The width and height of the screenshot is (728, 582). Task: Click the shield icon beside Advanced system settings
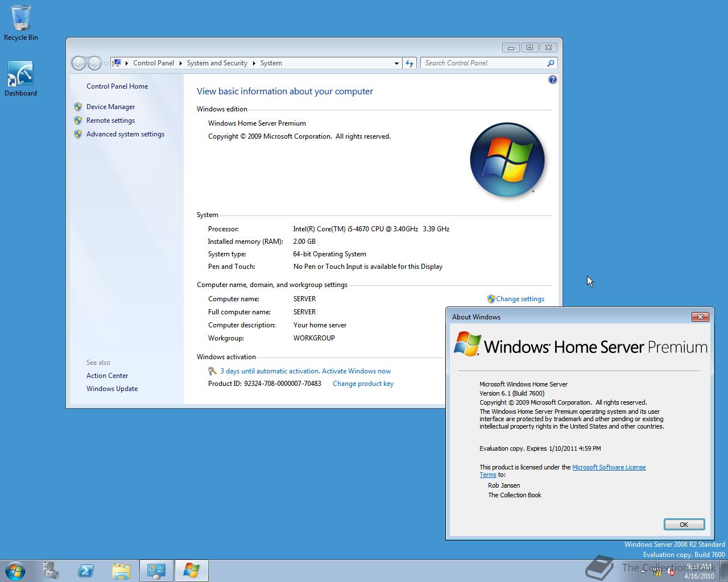pyautogui.click(x=78, y=134)
